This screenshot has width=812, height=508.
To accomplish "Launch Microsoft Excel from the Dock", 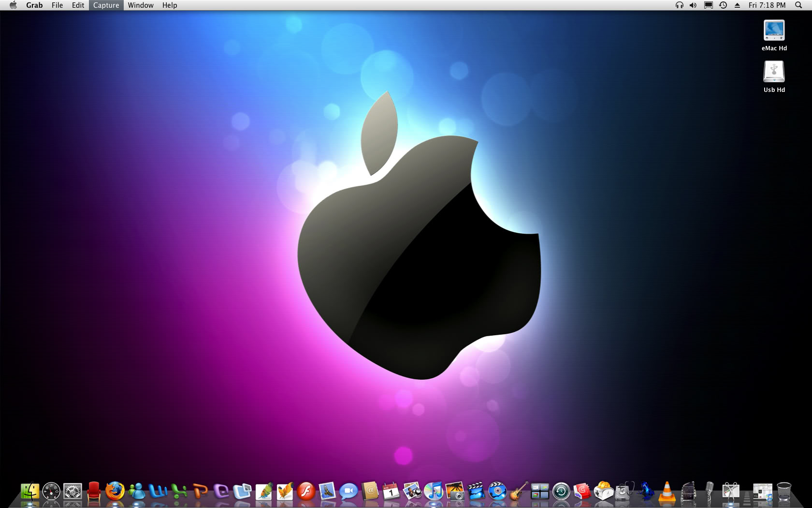I will tap(179, 492).
